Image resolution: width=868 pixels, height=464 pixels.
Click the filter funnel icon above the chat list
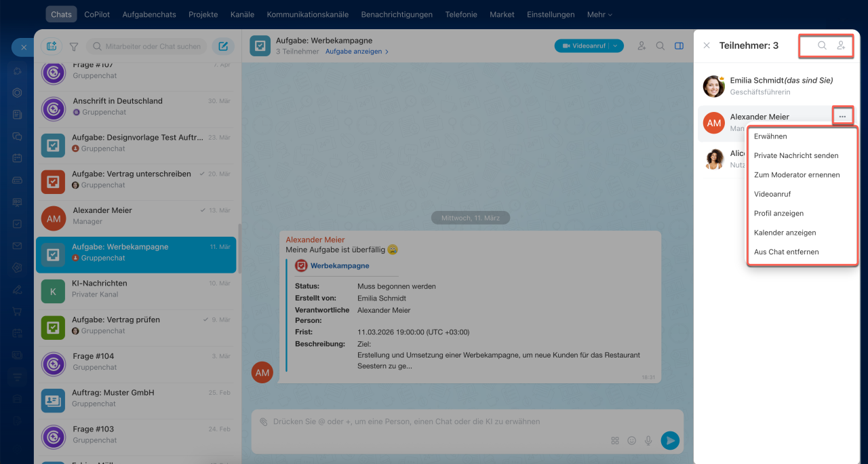coord(74,47)
